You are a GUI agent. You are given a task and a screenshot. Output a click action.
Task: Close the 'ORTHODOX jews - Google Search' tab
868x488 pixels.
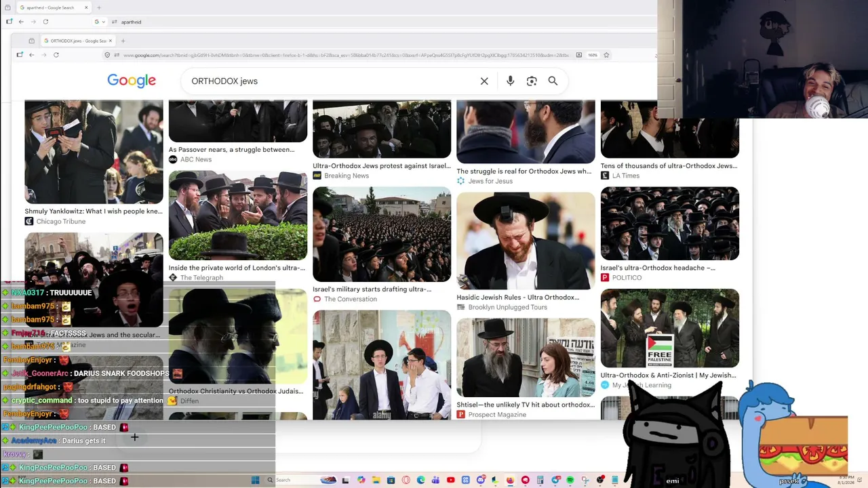pos(112,41)
